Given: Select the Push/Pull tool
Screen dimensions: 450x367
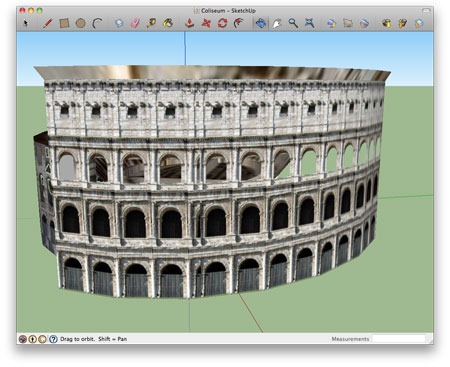Looking at the screenshot, I should tap(190, 23).
